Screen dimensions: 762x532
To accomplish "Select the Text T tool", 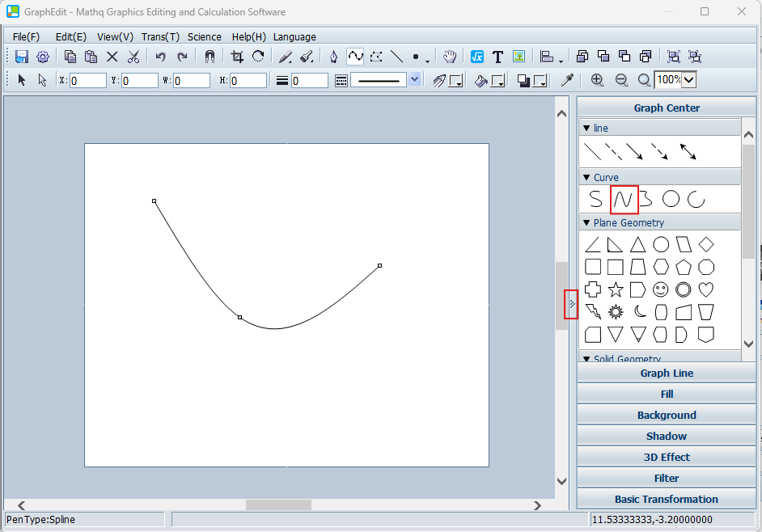I will [x=497, y=57].
